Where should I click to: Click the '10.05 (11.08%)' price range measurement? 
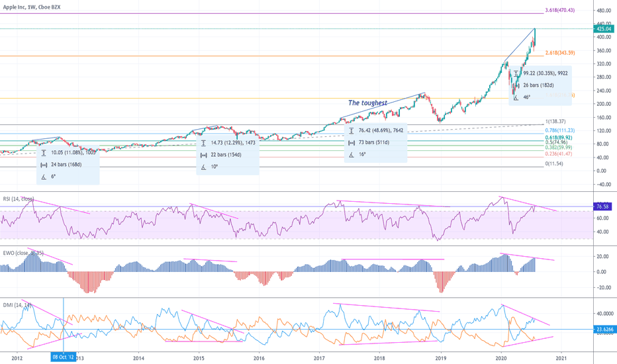point(73,153)
